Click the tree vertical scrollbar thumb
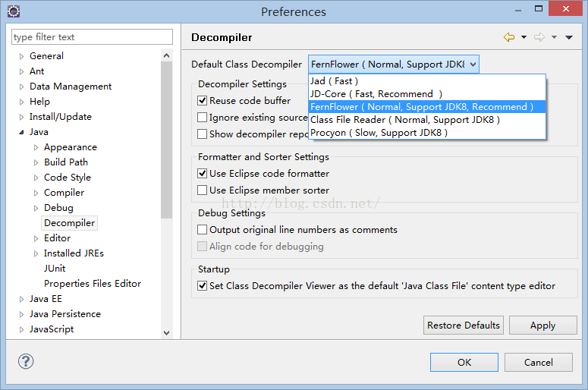This screenshot has height=390, width=588. pyautogui.click(x=167, y=140)
